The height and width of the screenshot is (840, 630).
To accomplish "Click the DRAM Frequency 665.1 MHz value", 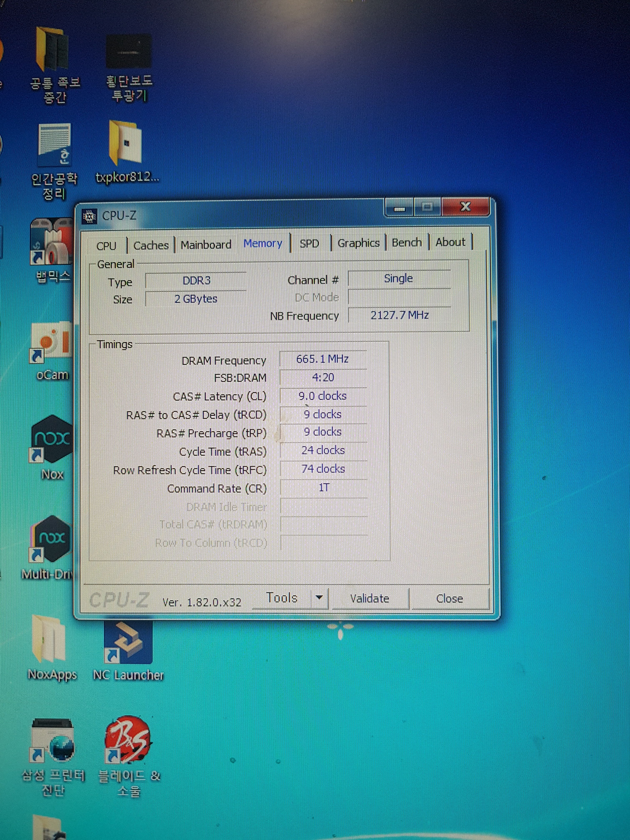I will pos(323,359).
